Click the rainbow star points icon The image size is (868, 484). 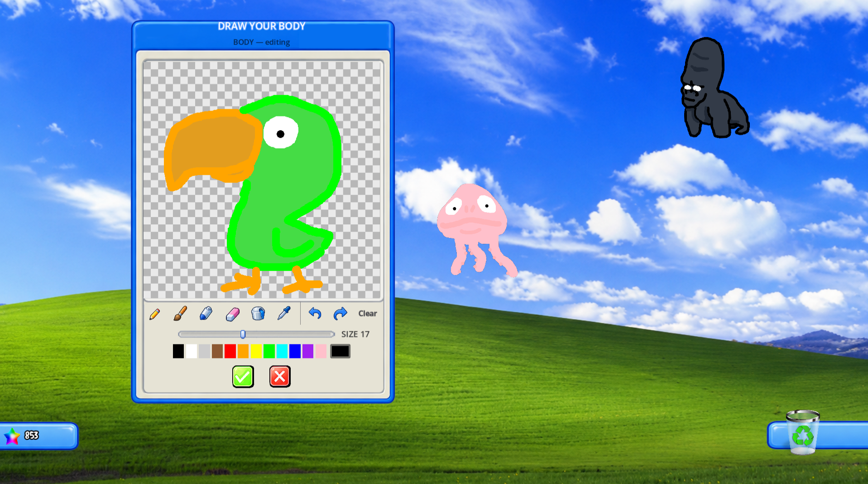point(12,436)
